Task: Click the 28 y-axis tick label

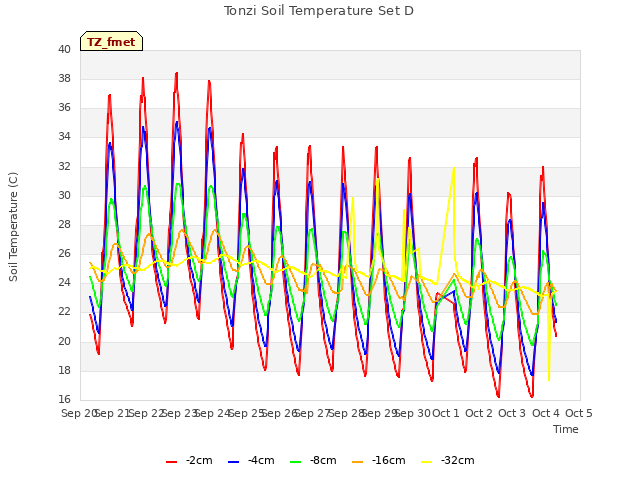Action: tap(64, 224)
